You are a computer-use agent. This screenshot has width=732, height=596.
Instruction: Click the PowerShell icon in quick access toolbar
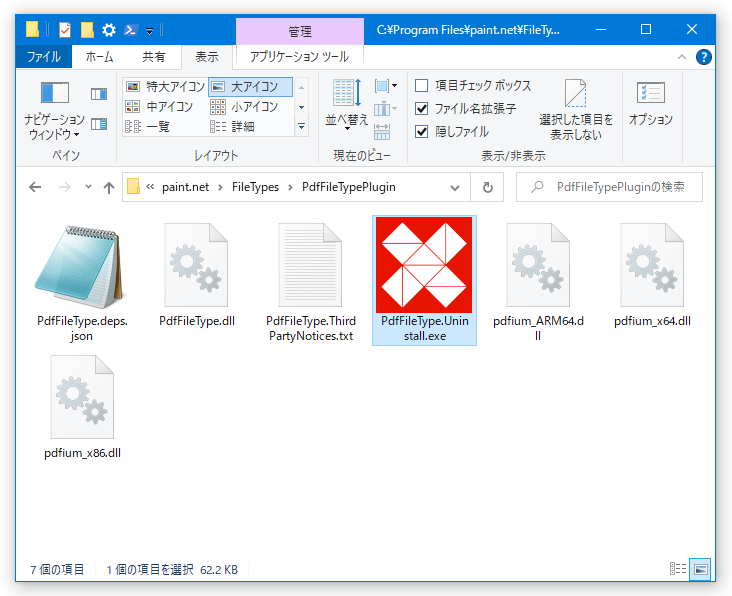pyautogui.click(x=130, y=30)
